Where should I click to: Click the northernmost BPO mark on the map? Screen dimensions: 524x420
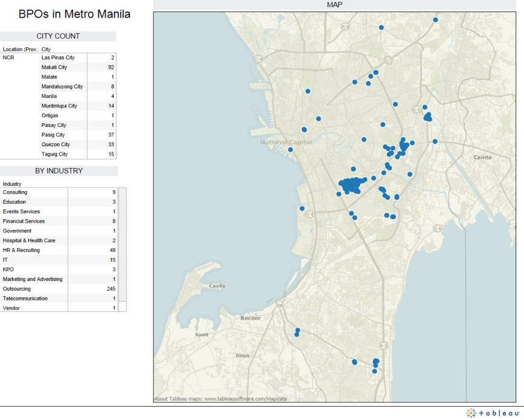point(435,19)
